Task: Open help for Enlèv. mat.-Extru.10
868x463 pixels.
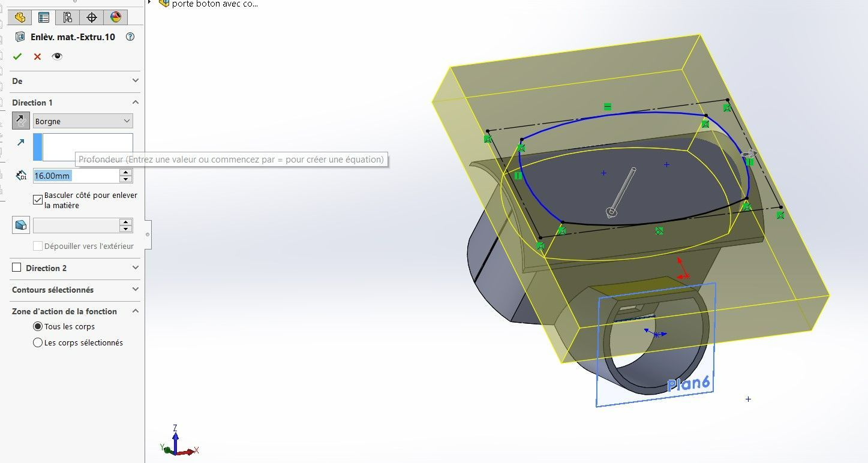Action: [130, 37]
